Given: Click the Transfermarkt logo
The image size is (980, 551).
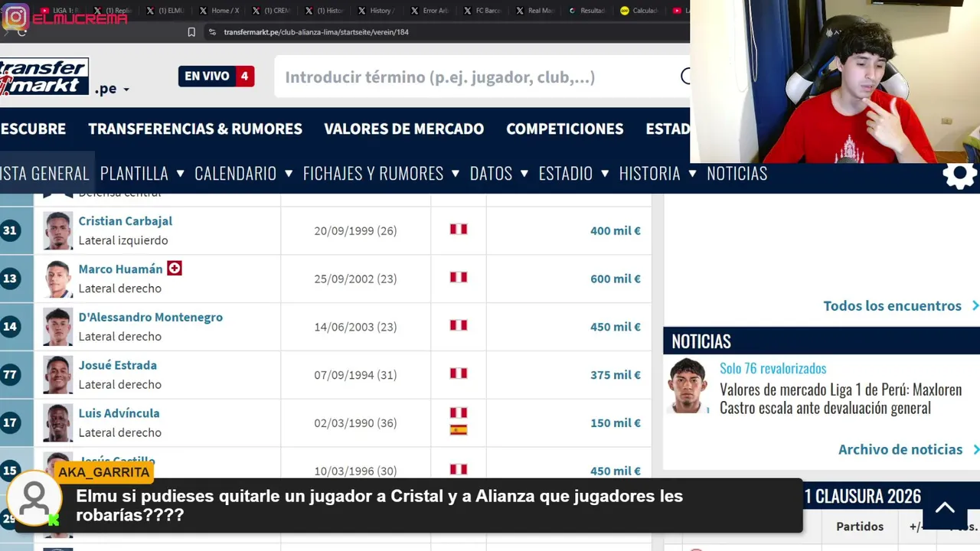Looking at the screenshot, I should pos(44,77).
